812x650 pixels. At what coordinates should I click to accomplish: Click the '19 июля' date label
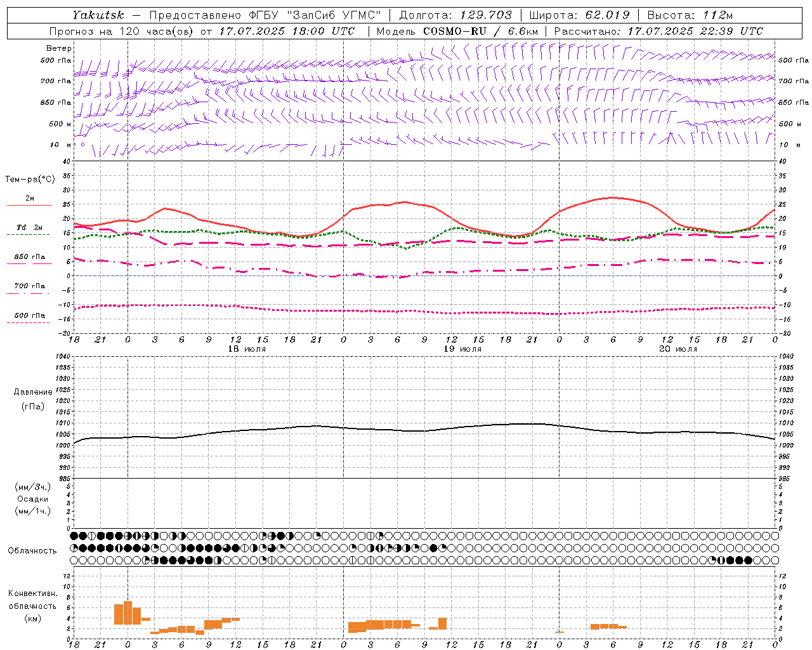click(x=462, y=349)
